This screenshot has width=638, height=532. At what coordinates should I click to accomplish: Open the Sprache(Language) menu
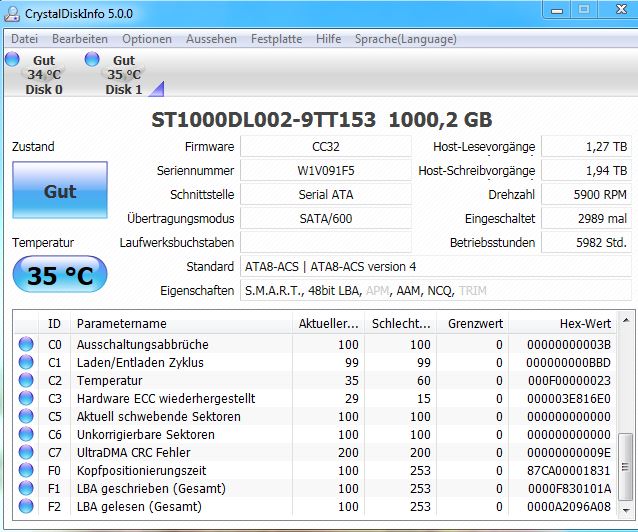coord(406,39)
